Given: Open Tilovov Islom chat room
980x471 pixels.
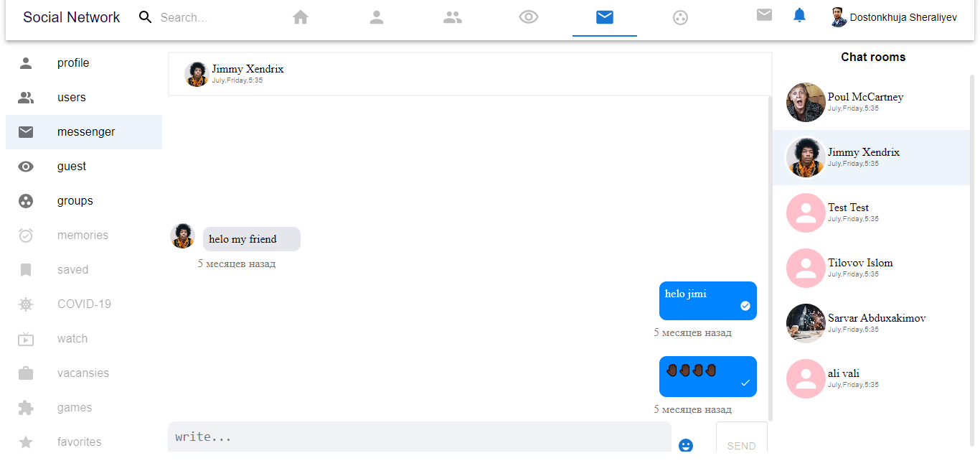Looking at the screenshot, I should [x=871, y=268].
